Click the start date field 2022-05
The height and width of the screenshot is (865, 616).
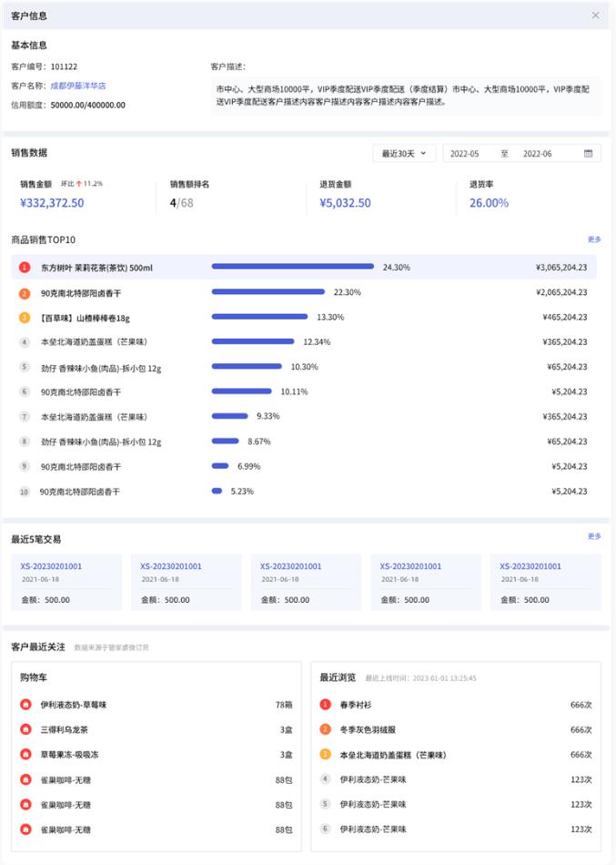point(464,154)
